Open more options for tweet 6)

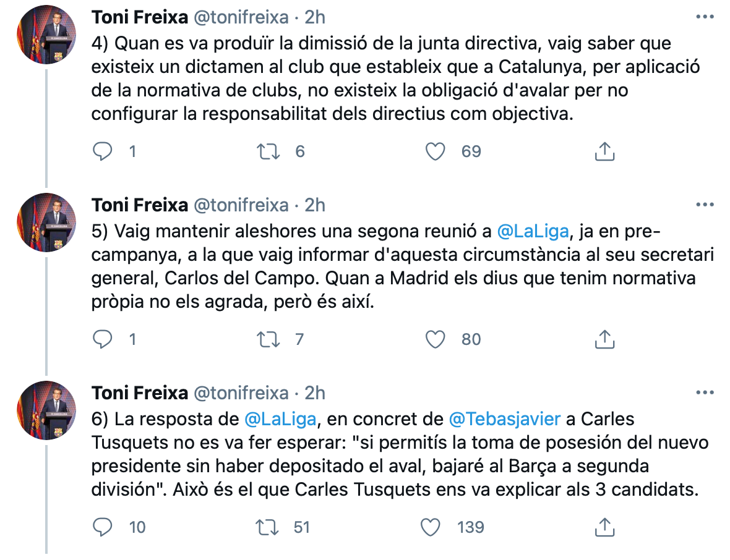click(x=705, y=392)
